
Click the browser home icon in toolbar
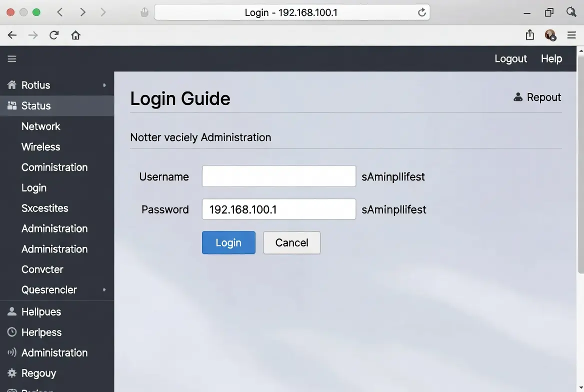click(75, 35)
